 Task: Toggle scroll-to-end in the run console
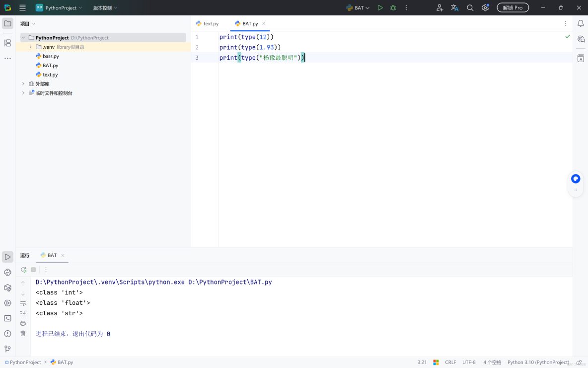point(23,313)
